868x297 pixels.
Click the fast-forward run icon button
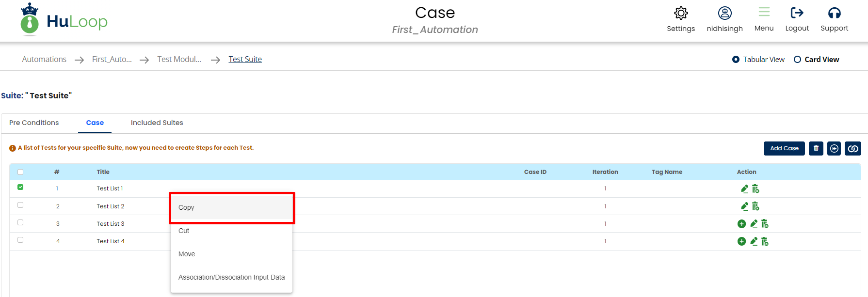[x=834, y=148]
